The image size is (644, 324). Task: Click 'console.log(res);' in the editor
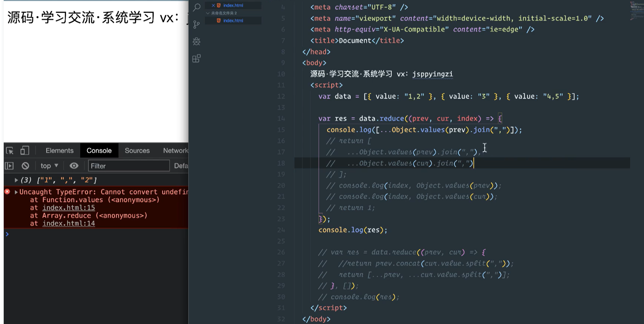pos(353,230)
